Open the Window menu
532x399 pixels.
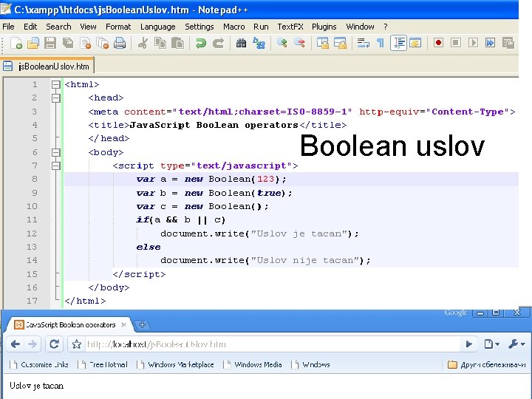360,27
